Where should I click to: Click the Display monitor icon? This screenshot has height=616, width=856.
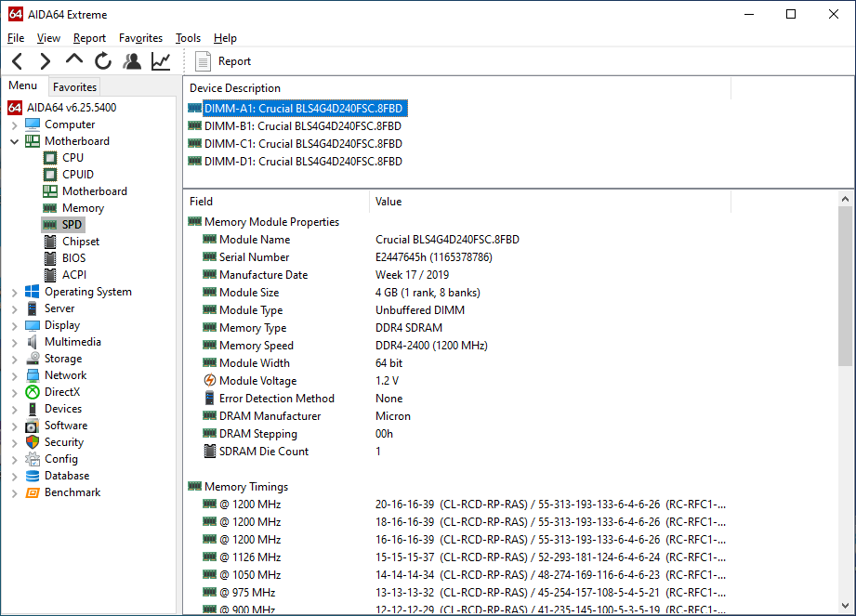[33, 325]
